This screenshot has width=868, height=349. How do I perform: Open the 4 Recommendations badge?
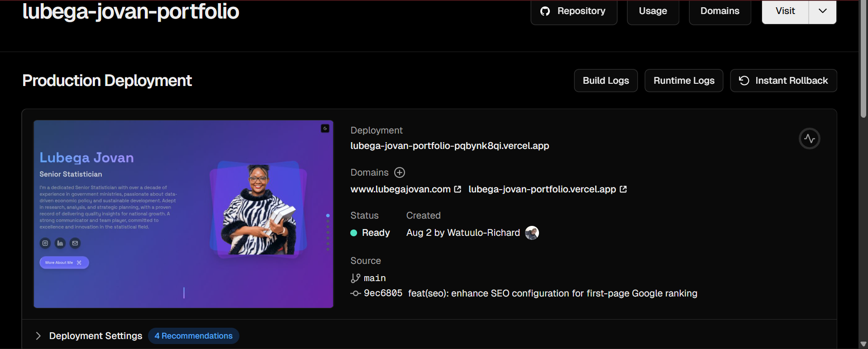coord(193,336)
